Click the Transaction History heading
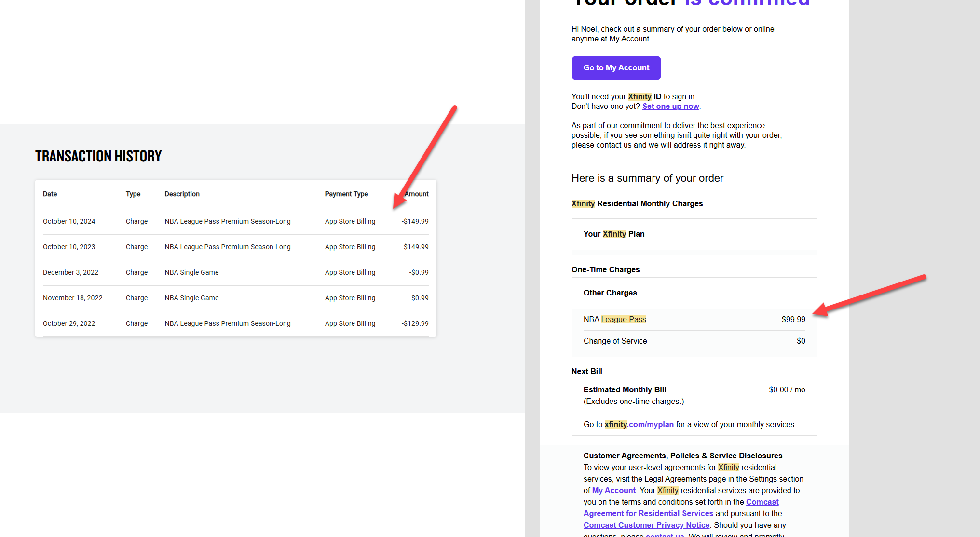Image resolution: width=980 pixels, height=537 pixels. [x=98, y=156]
